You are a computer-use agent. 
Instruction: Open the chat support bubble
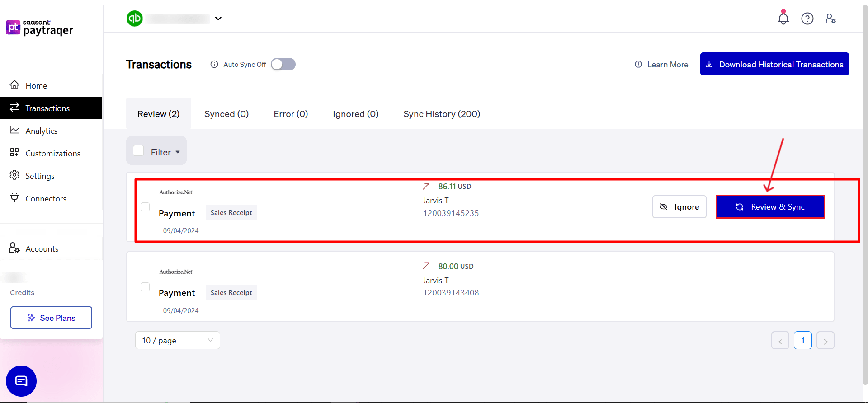[x=21, y=381]
